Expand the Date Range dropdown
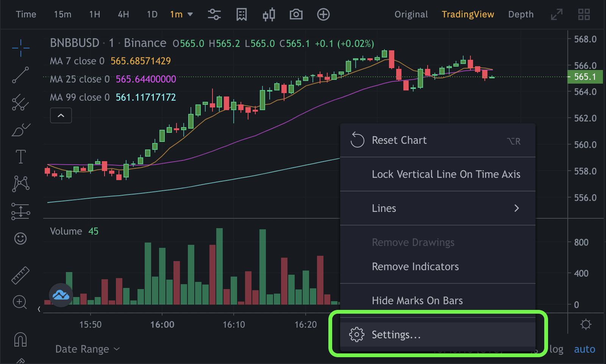This screenshot has width=606, height=364. (87, 349)
